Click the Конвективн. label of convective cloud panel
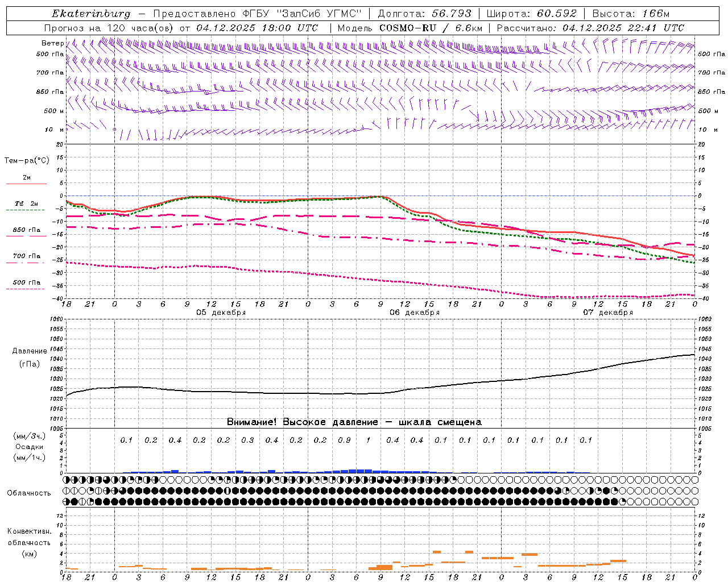Image resolution: width=728 pixels, height=582 pixels. (29, 531)
